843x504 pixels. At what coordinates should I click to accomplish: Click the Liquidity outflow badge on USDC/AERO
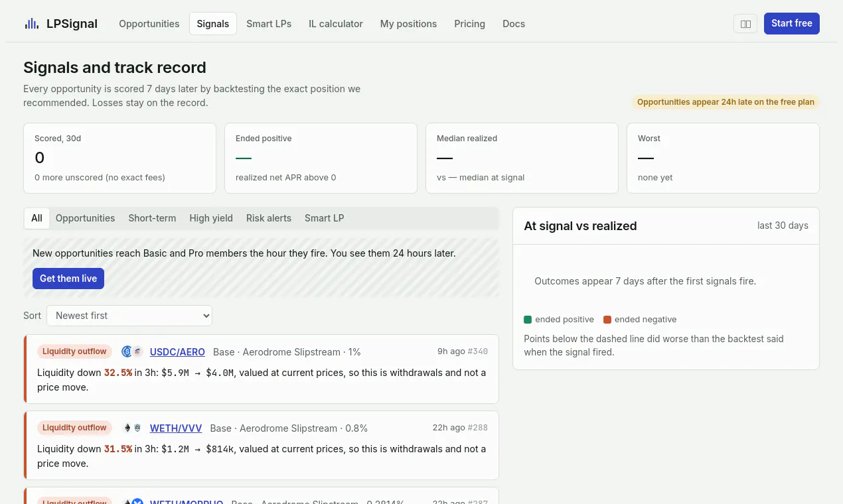[74, 351]
